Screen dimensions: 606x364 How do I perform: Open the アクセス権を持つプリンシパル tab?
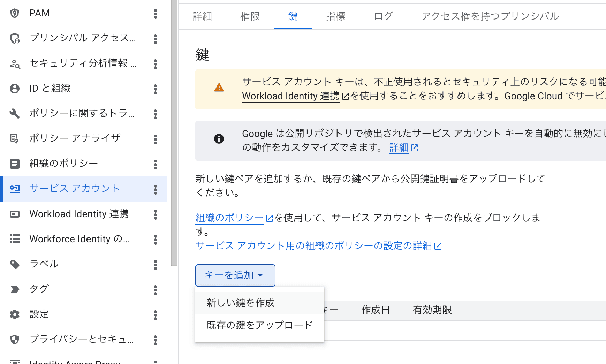pos(490,16)
